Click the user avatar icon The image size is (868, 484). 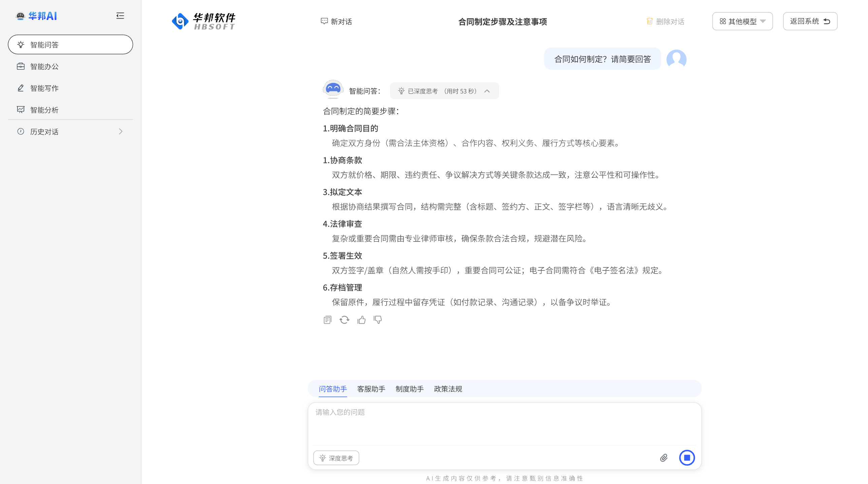click(676, 59)
